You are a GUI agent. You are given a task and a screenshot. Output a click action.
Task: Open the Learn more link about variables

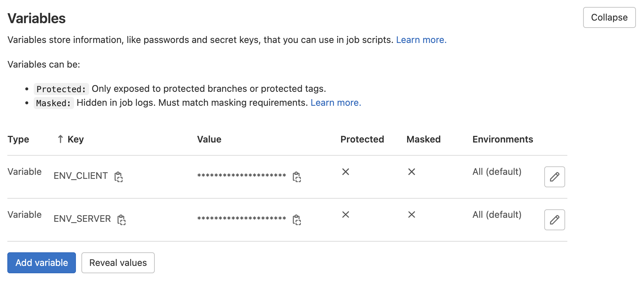point(421,40)
